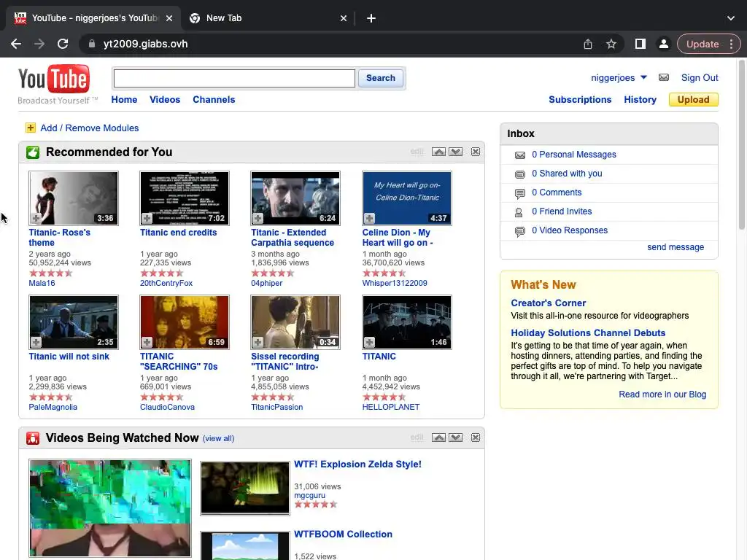Viewport: 747px width, 560px height.
Task: Open Holiday Solutions Channel Debuts link
Action: [x=588, y=332]
